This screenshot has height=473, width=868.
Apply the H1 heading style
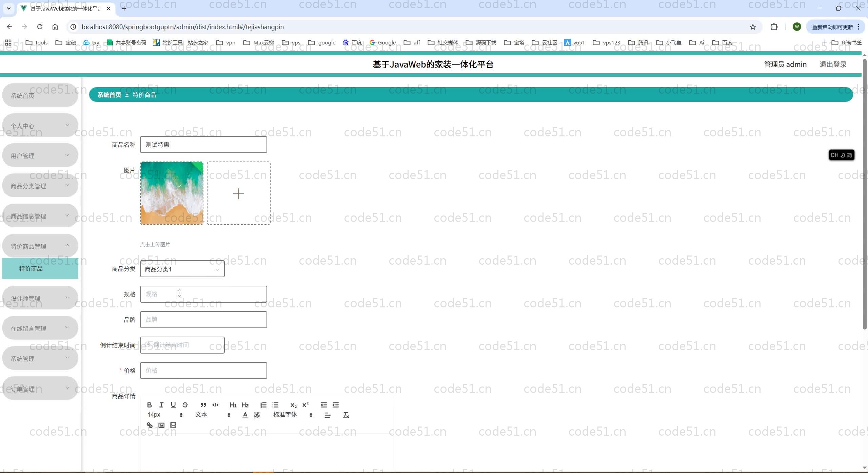(x=233, y=405)
